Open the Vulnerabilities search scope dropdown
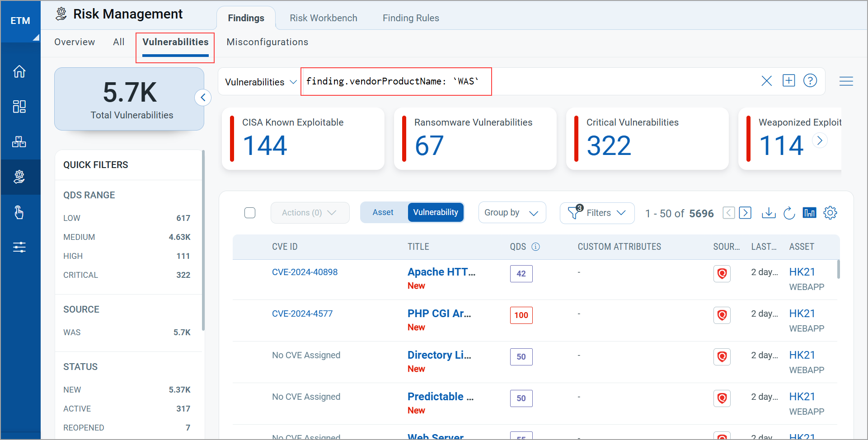Image resolution: width=868 pixels, height=440 pixels. tap(260, 82)
